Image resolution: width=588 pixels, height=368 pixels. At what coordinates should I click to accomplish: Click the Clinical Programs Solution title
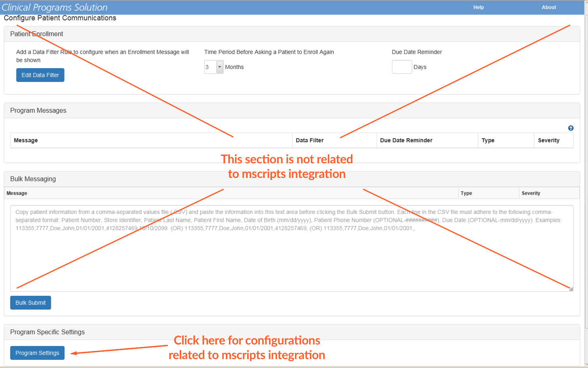tap(55, 7)
